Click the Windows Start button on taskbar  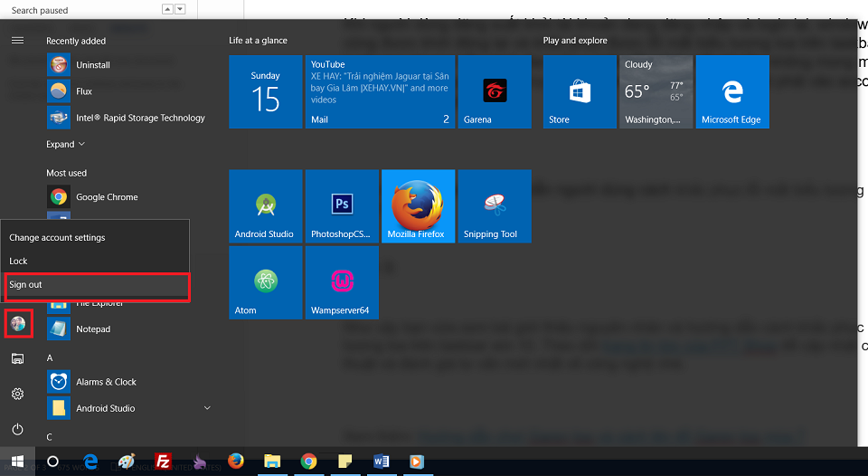(18, 462)
